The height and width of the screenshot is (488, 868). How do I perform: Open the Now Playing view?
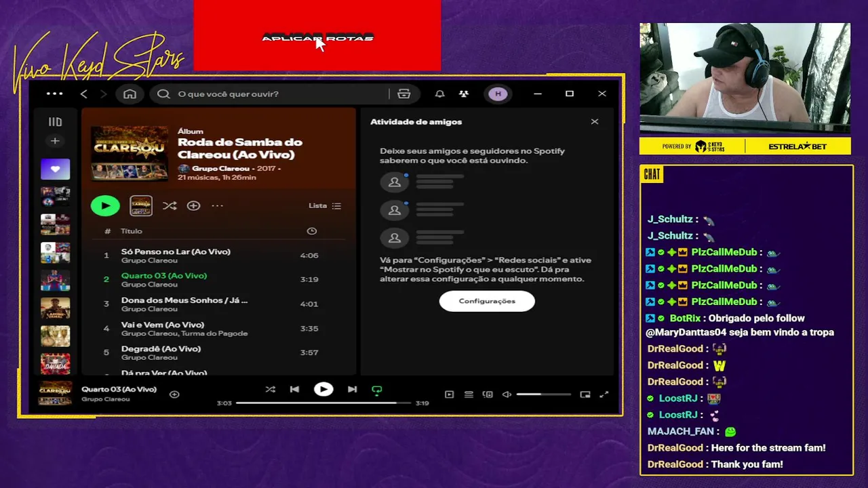click(x=449, y=394)
